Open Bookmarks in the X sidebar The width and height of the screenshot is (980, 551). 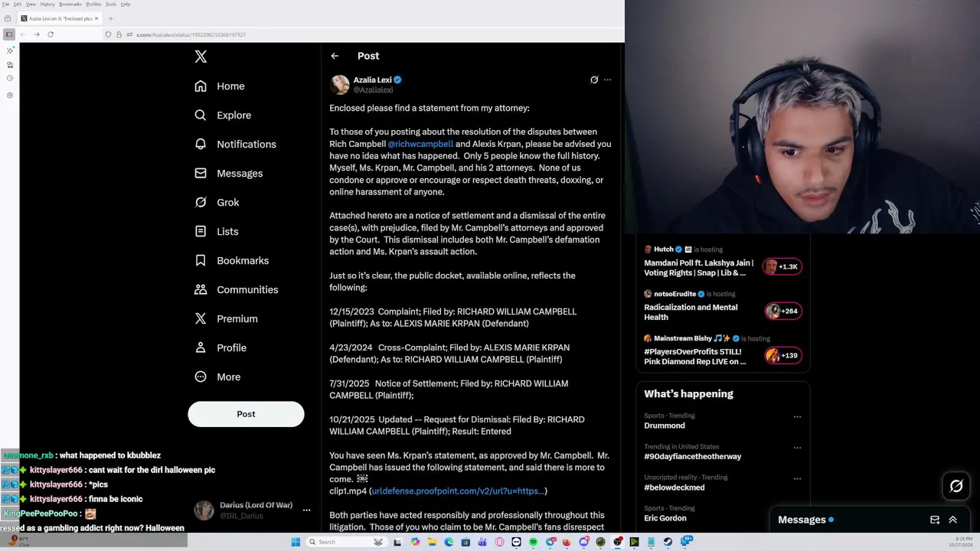(x=231, y=261)
